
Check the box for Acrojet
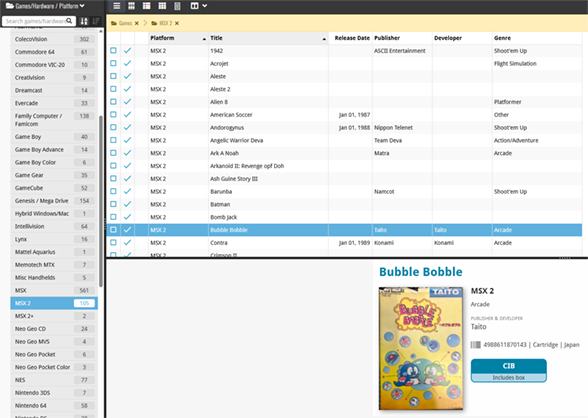(x=113, y=63)
